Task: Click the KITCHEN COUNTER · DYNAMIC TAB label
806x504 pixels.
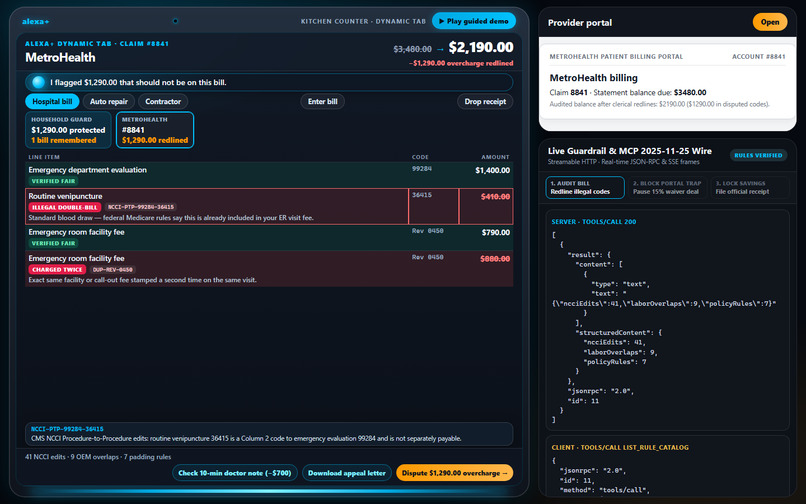Action: (363, 21)
